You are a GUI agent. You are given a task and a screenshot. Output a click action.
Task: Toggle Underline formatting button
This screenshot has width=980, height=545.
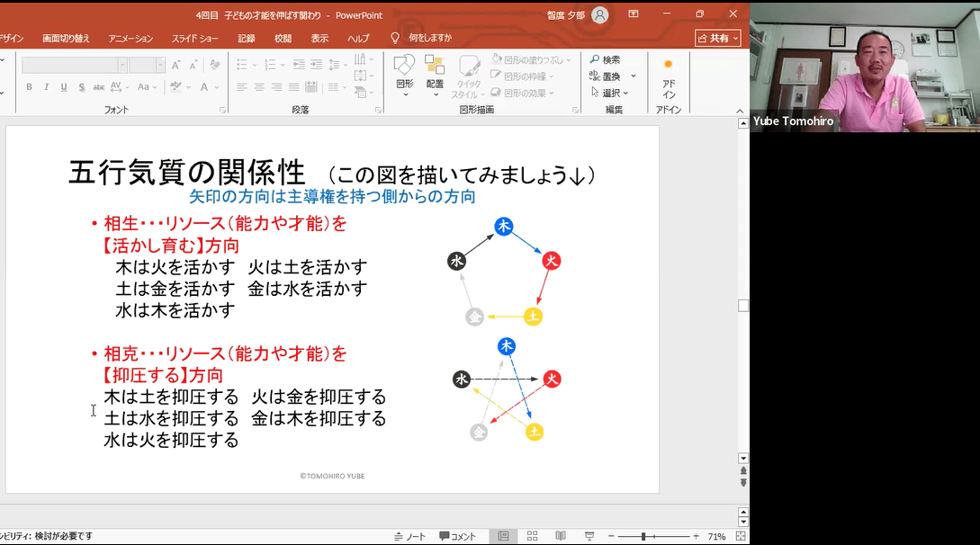[63, 87]
